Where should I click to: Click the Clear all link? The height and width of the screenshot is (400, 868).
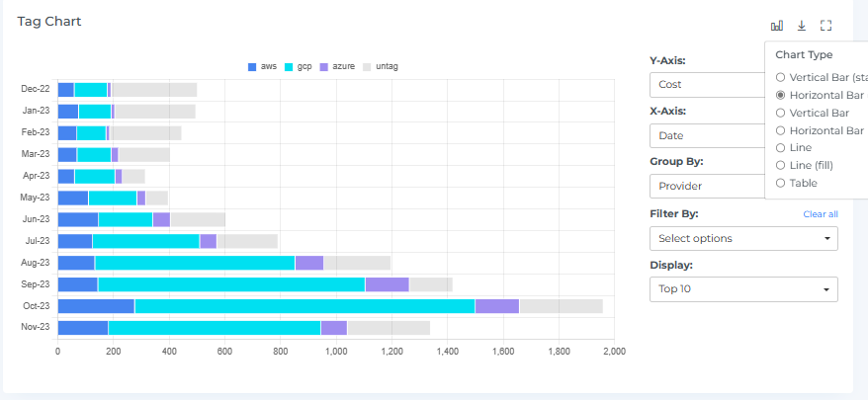pyautogui.click(x=820, y=214)
